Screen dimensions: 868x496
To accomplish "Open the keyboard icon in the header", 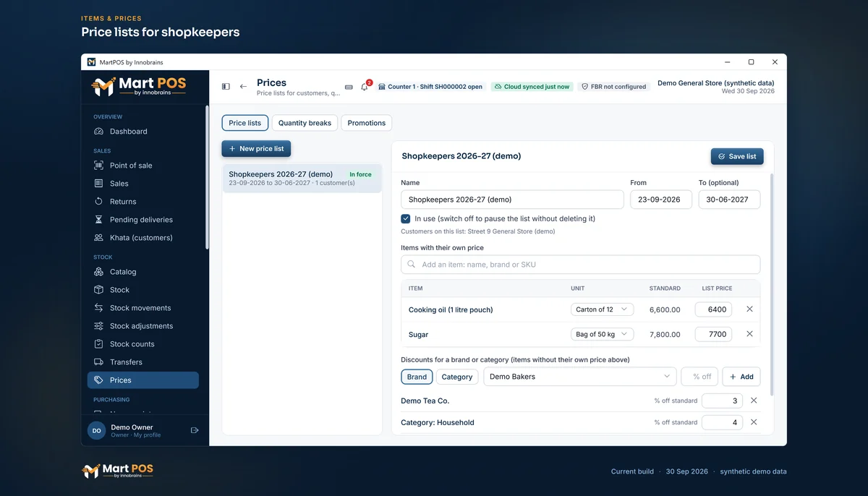I will click(349, 87).
